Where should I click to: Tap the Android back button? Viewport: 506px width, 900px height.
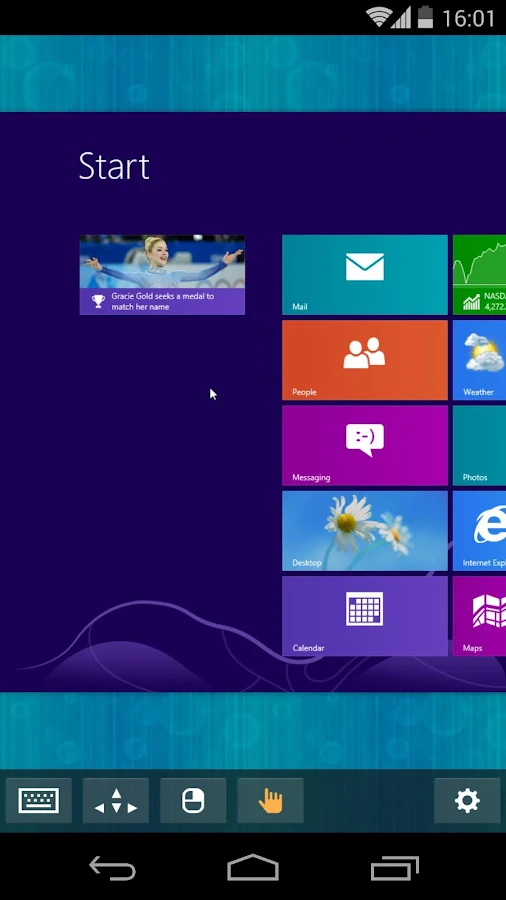[112, 867]
